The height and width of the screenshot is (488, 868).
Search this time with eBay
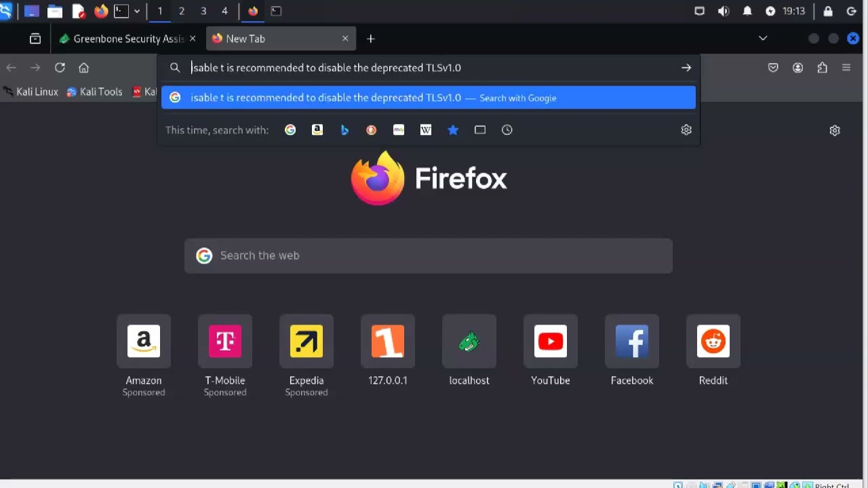point(399,130)
